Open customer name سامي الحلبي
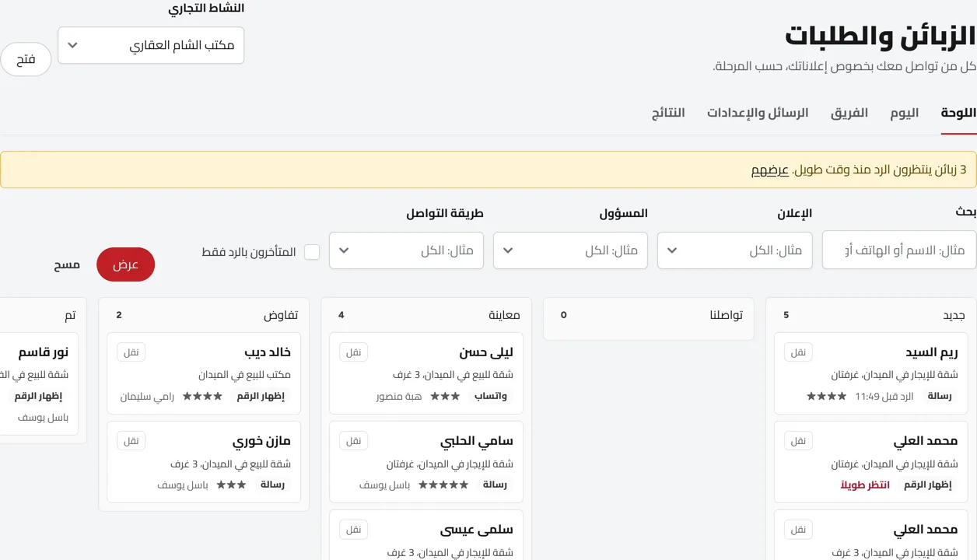977x560 pixels. (477, 441)
